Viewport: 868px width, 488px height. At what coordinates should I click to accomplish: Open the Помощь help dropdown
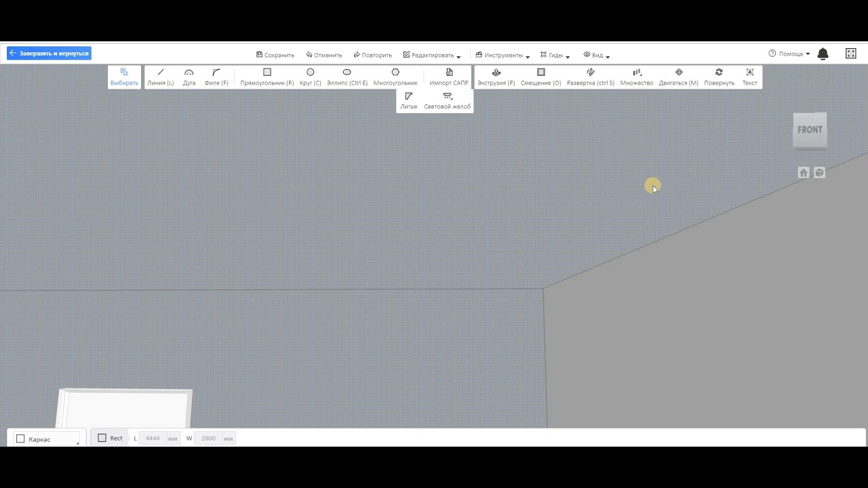[789, 54]
